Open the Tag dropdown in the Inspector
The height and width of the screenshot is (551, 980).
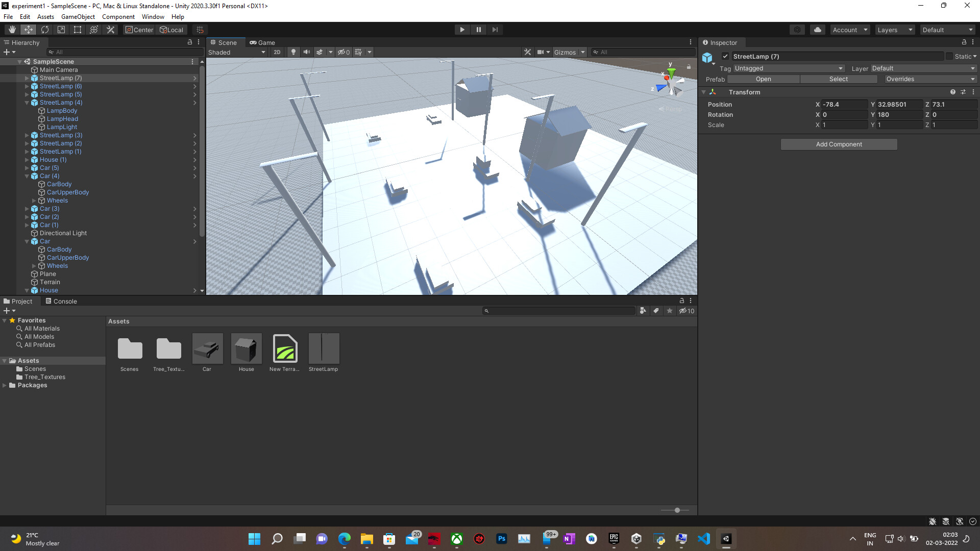pyautogui.click(x=789, y=68)
